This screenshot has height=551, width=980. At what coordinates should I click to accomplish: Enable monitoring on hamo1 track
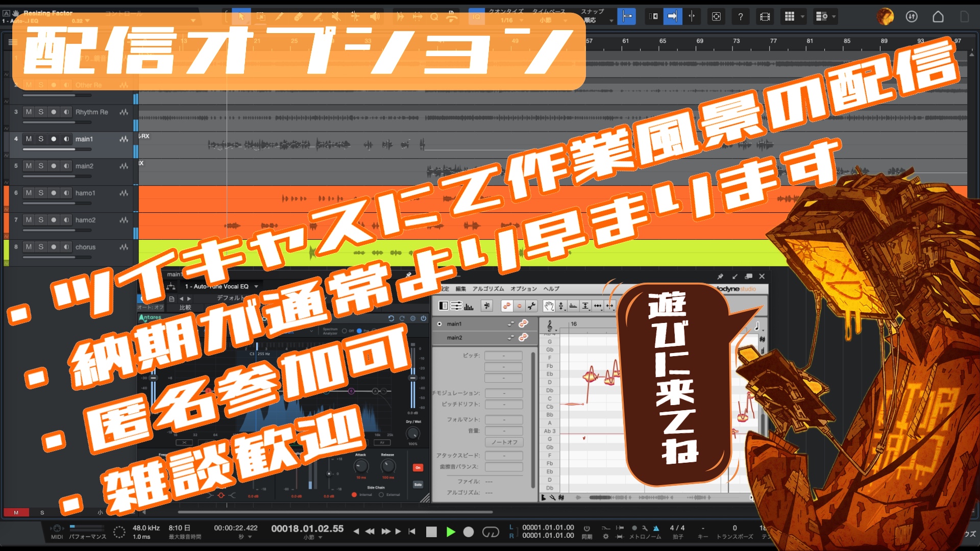(x=66, y=193)
